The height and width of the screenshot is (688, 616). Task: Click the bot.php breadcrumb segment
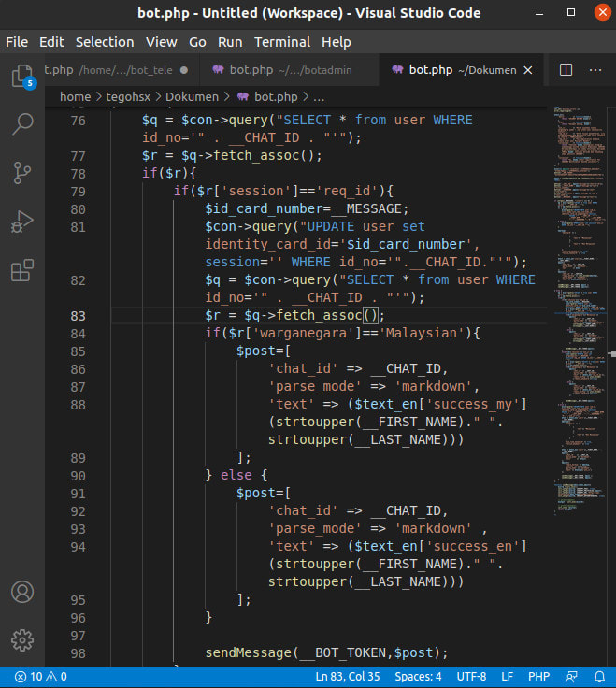(276, 97)
